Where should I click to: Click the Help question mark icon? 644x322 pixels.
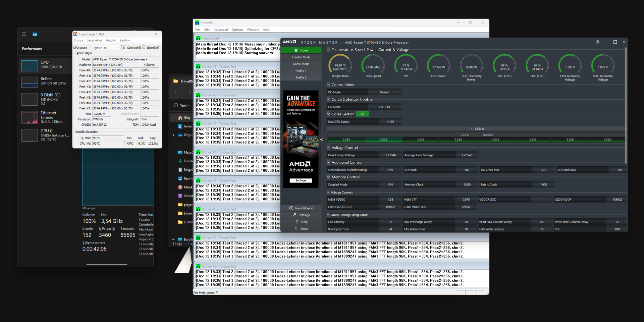[297, 222]
